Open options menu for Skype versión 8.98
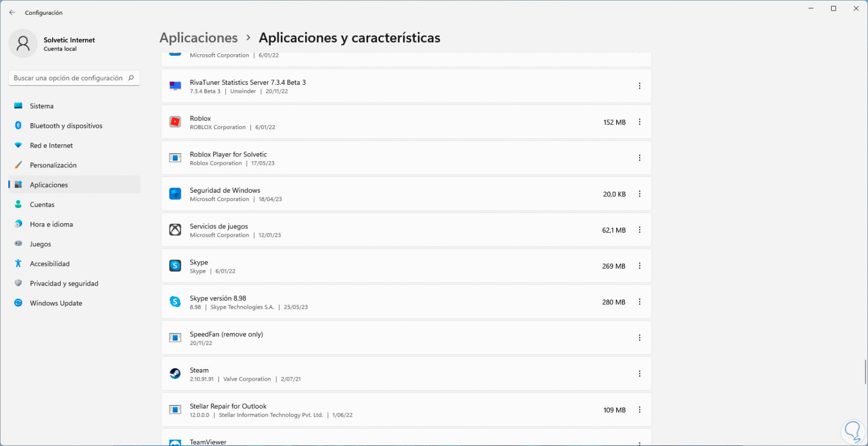The height and width of the screenshot is (446, 868). [x=640, y=302]
